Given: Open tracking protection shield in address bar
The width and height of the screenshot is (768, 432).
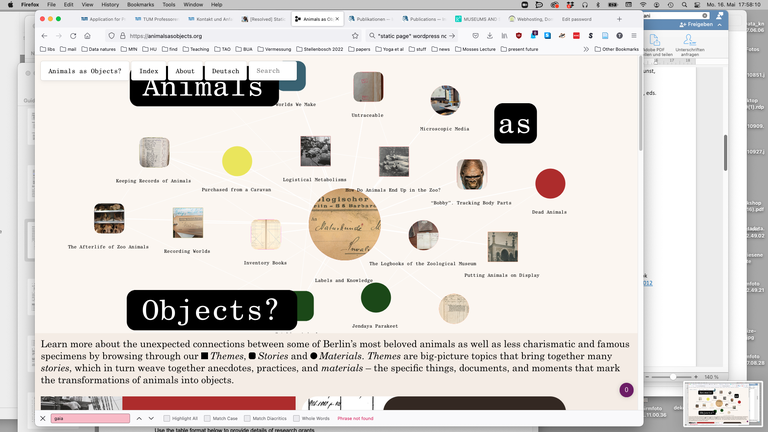Looking at the screenshot, I should point(112,36).
